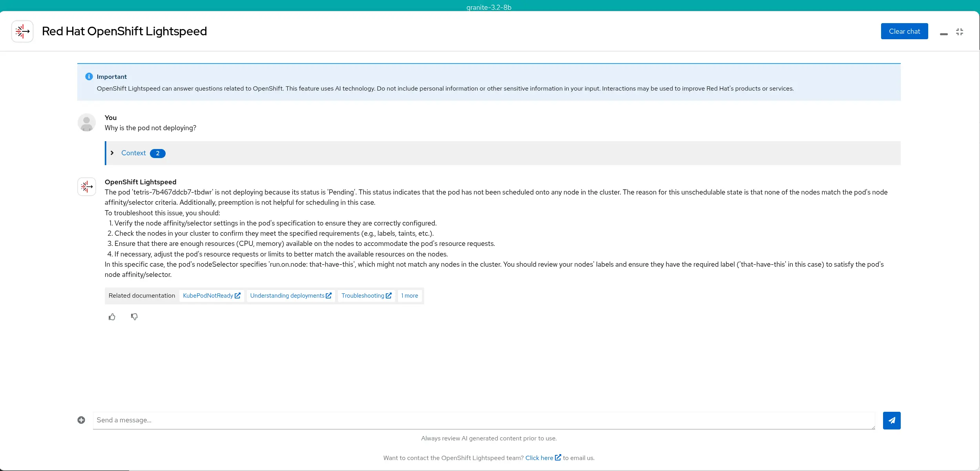Click the Important alert heading
This screenshot has height=471, width=980.
pos(112,76)
